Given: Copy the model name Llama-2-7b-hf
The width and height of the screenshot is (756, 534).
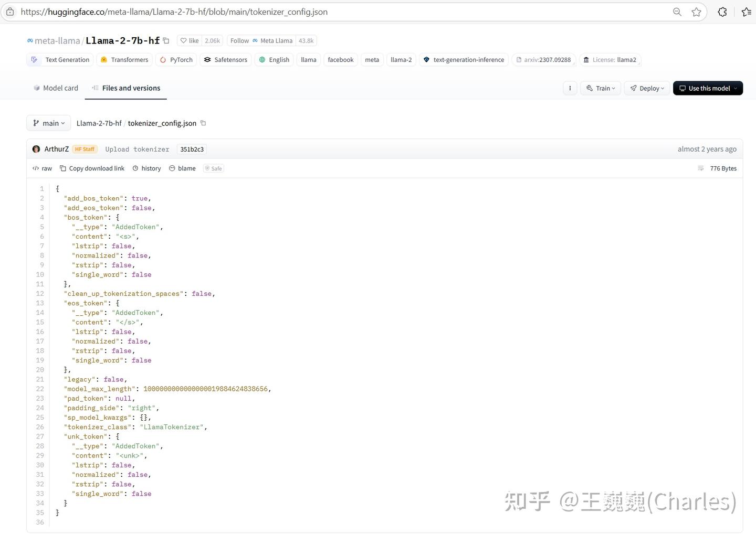Looking at the screenshot, I should point(166,40).
